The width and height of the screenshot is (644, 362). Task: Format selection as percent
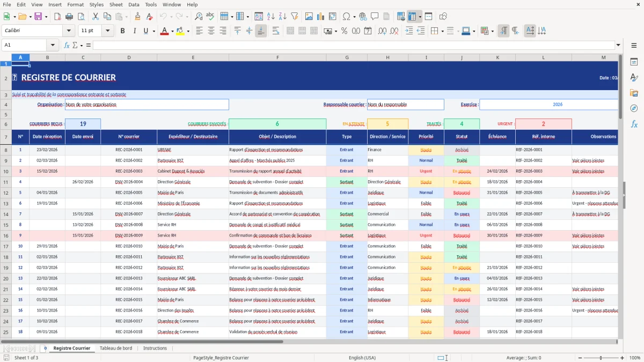point(343,31)
